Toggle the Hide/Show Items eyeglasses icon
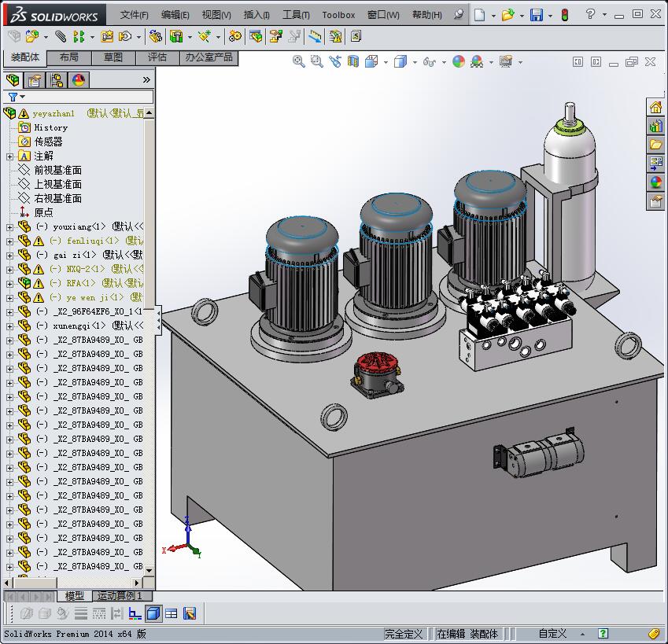 click(429, 61)
